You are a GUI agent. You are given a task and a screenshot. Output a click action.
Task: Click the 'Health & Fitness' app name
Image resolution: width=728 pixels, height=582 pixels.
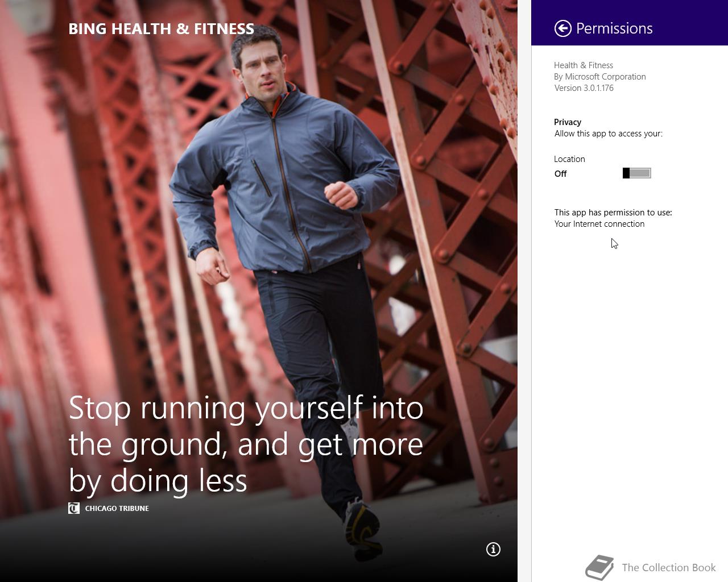[584, 65]
